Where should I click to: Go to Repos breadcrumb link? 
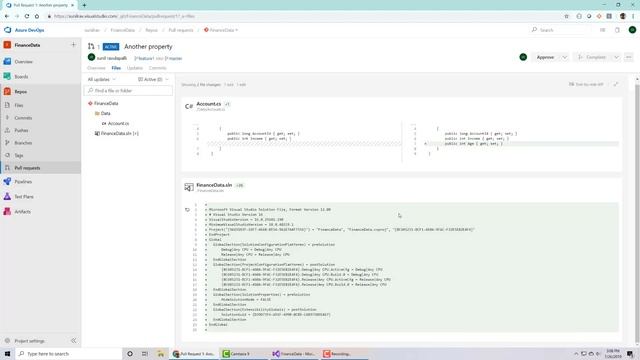click(151, 30)
